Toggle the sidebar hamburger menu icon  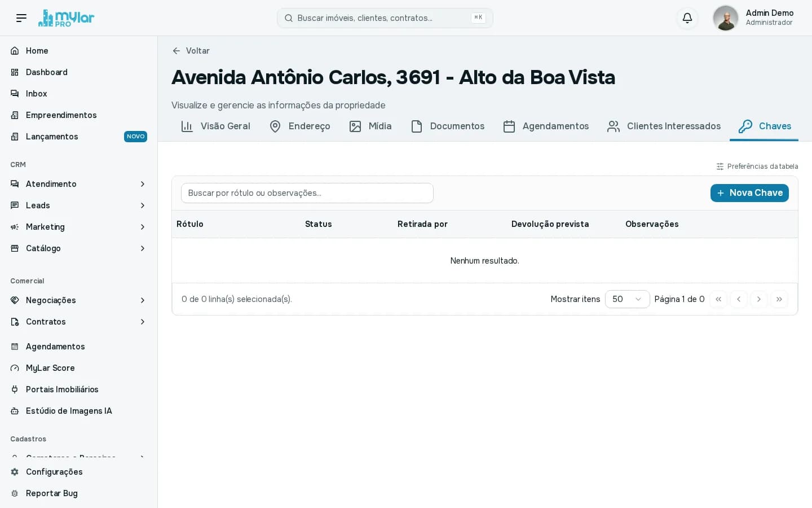tap(21, 18)
